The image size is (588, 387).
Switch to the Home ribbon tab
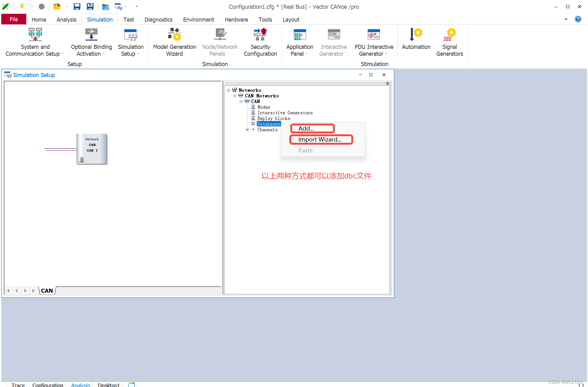click(x=39, y=19)
